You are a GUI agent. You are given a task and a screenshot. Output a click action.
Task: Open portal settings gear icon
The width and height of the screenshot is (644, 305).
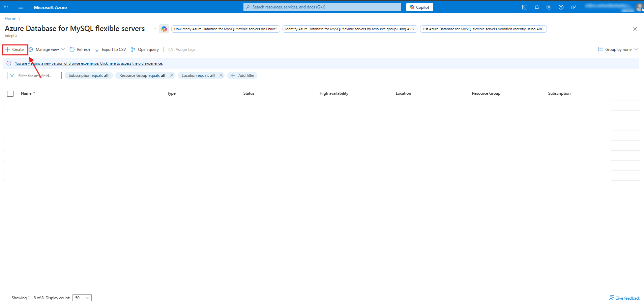[x=549, y=7]
